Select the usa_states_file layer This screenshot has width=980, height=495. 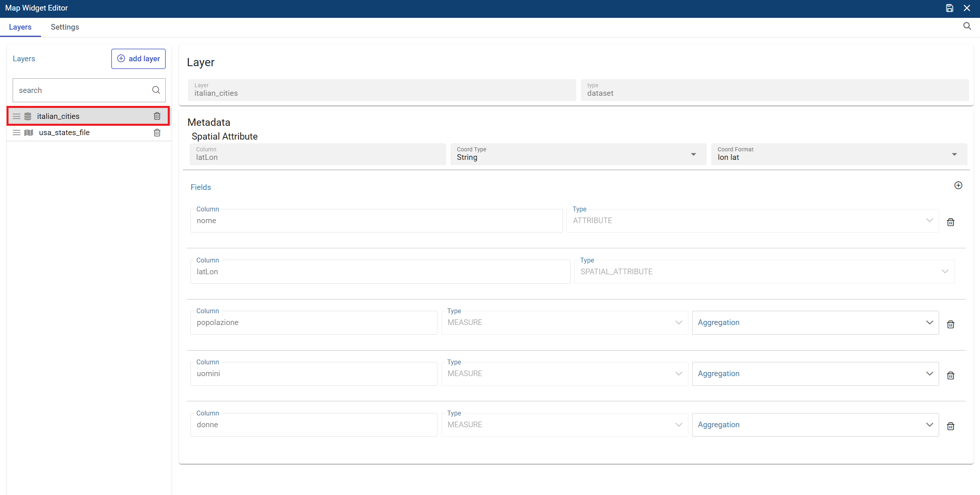(x=88, y=133)
